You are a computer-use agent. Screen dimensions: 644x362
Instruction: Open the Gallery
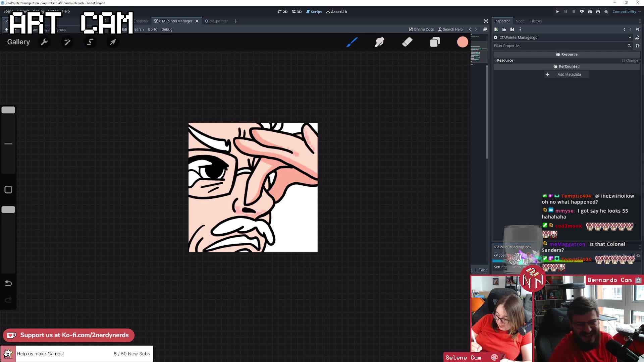pos(18,42)
